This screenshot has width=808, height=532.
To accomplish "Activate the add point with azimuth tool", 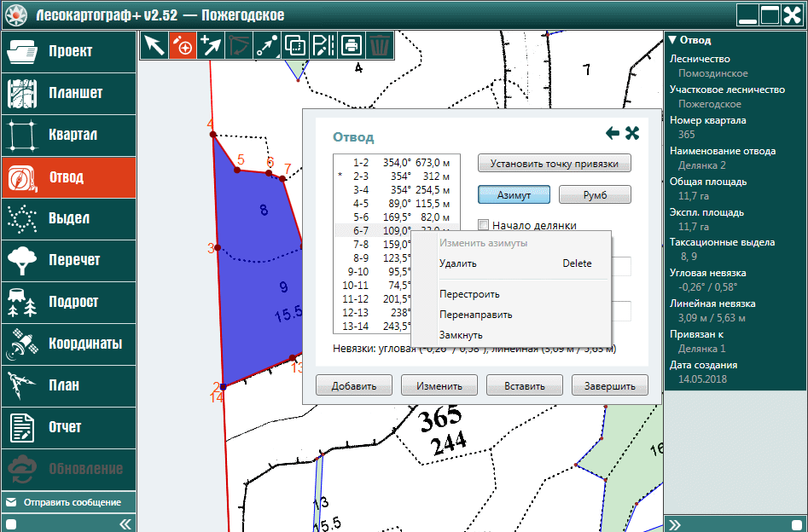I will click(x=182, y=45).
